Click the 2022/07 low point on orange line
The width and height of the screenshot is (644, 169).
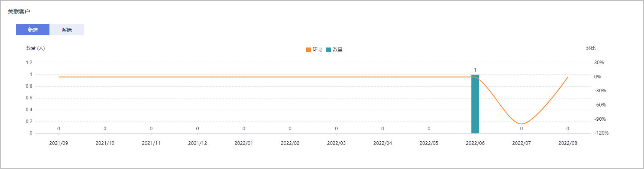pos(521,124)
